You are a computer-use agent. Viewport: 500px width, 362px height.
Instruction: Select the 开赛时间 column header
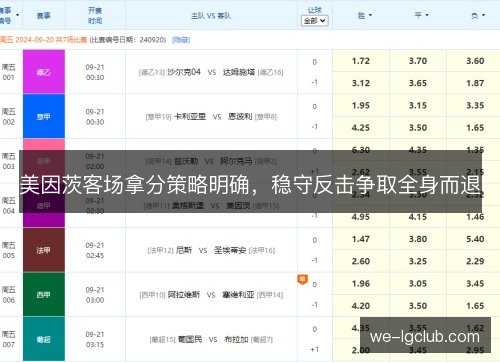[x=95, y=16]
